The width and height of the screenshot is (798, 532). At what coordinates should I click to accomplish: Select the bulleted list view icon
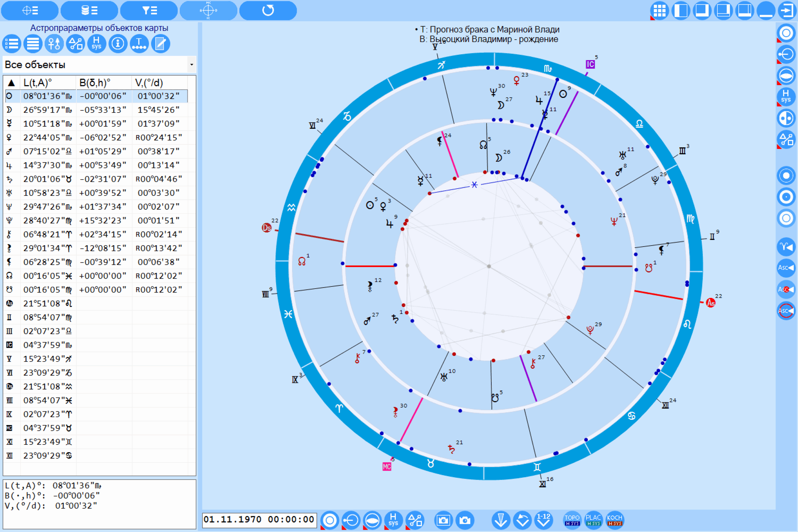click(x=12, y=44)
